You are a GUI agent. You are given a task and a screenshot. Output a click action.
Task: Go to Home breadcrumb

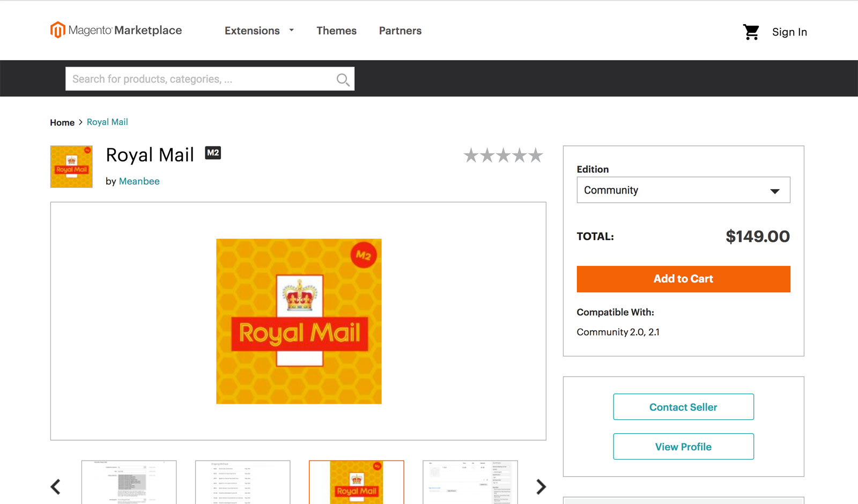62,123
